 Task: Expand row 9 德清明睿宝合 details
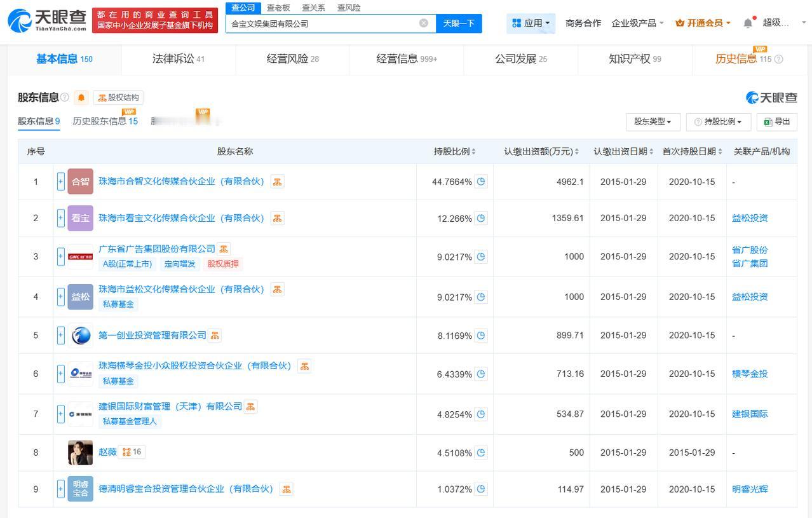(61, 489)
